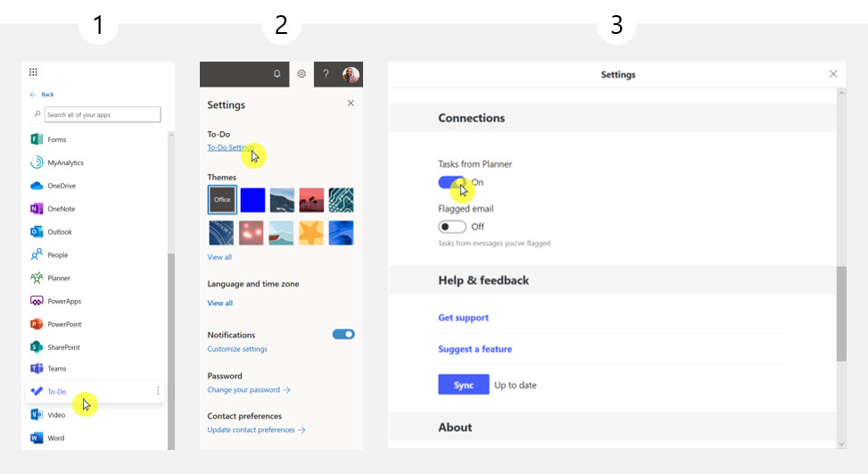Click the To-Do Settings link
Image resolution: width=868 pixels, height=474 pixels.
[x=230, y=147]
